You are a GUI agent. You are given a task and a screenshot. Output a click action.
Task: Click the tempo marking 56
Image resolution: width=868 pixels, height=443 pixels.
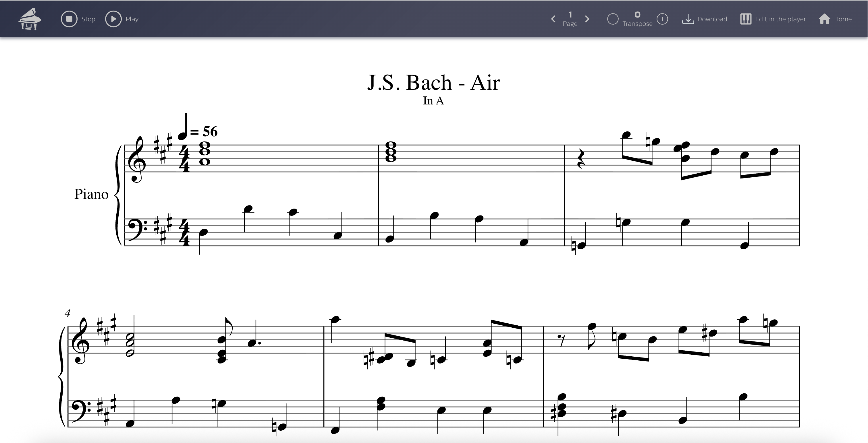click(210, 132)
